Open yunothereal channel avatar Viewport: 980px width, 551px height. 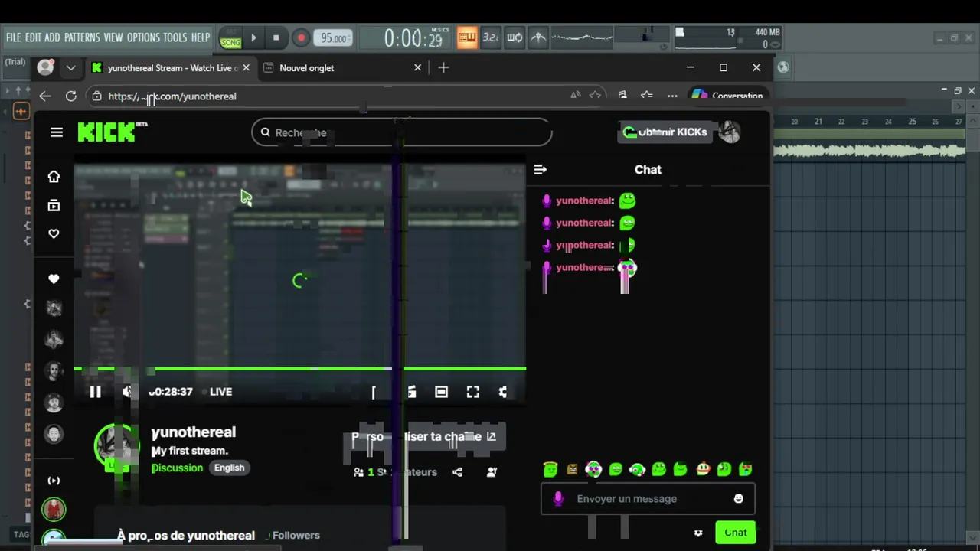[x=116, y=447]
